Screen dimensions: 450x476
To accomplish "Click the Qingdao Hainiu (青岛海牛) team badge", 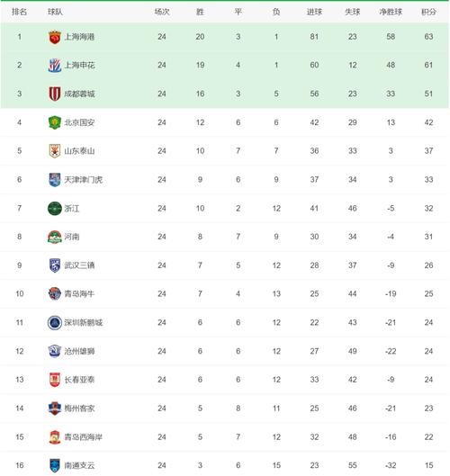I will click(x=55, y=294).
